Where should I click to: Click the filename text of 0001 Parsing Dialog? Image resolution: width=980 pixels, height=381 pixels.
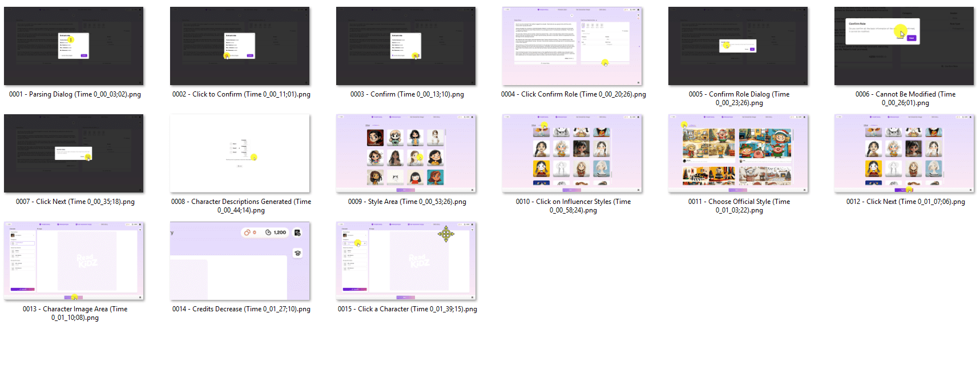click(75, 94)
